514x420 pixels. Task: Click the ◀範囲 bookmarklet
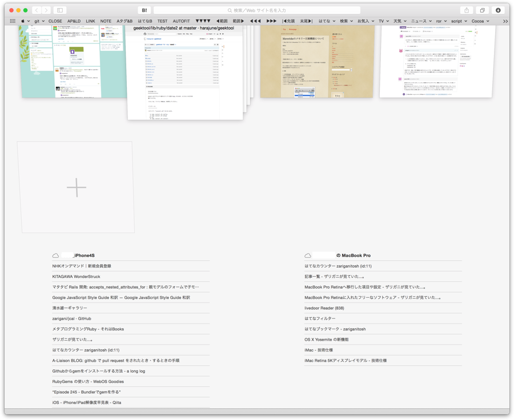[x=222, y=21]
